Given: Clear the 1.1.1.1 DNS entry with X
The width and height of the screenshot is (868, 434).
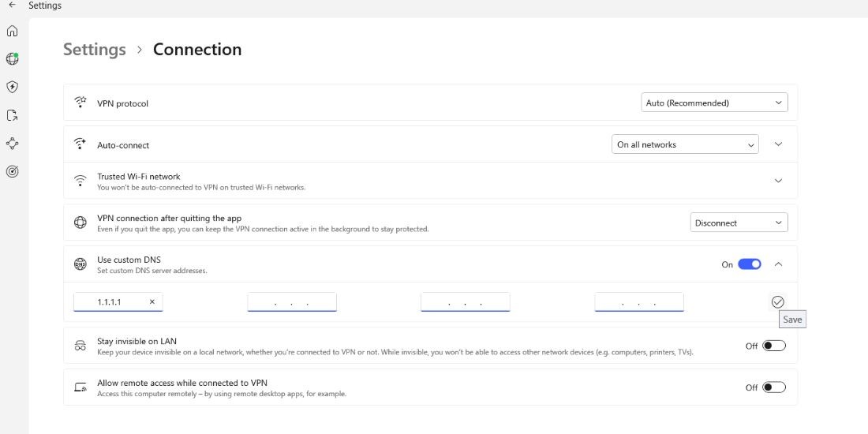Looking at the screenshot, I should pos(152,301).
